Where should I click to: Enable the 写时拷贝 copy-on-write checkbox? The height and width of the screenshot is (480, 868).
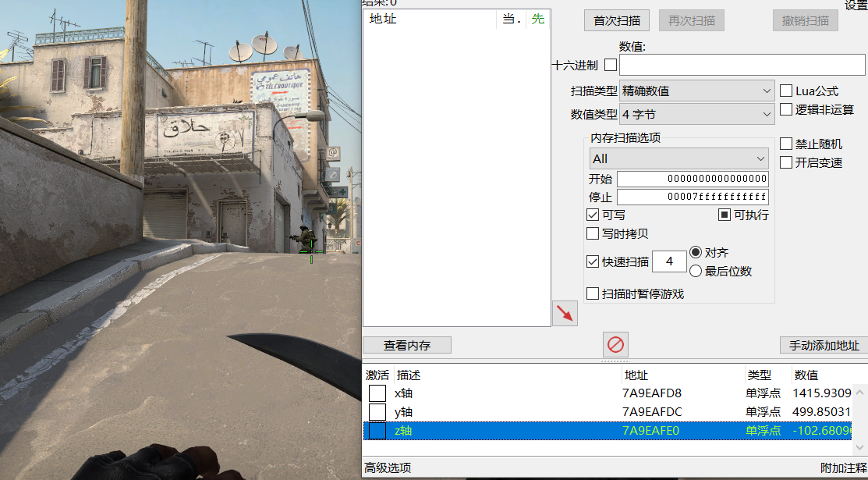coord(593,233)
